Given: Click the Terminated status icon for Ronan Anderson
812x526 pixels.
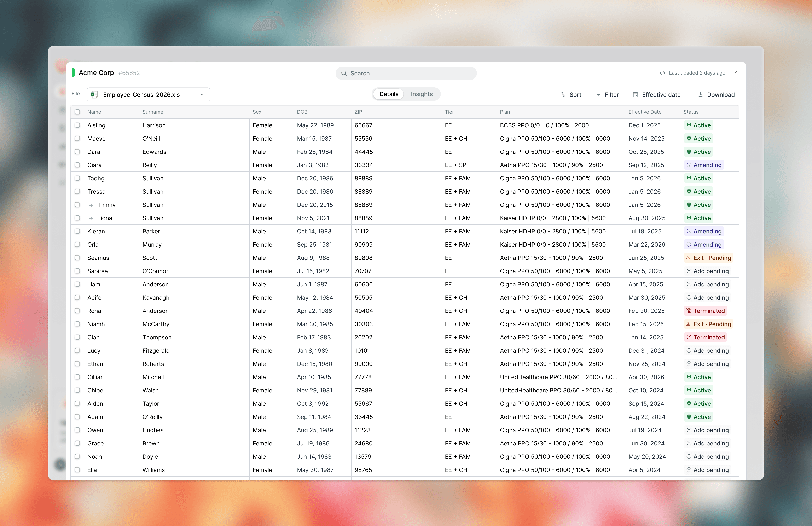Looking at the screenshot, I should pyautogui.click(x=689, y=311).
